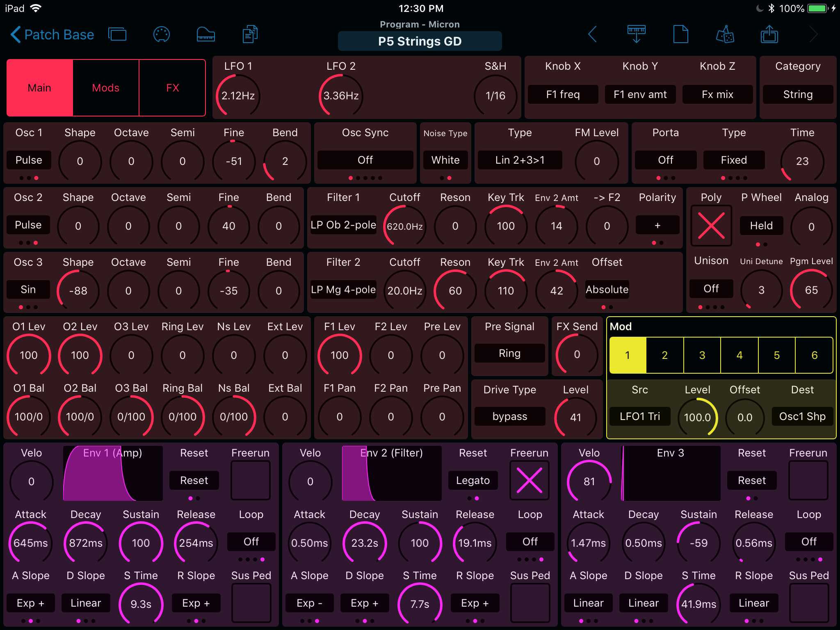Open the Category String selector
Image resolution: width=840 pixels, height=630 pixels.
click(797, 95)
